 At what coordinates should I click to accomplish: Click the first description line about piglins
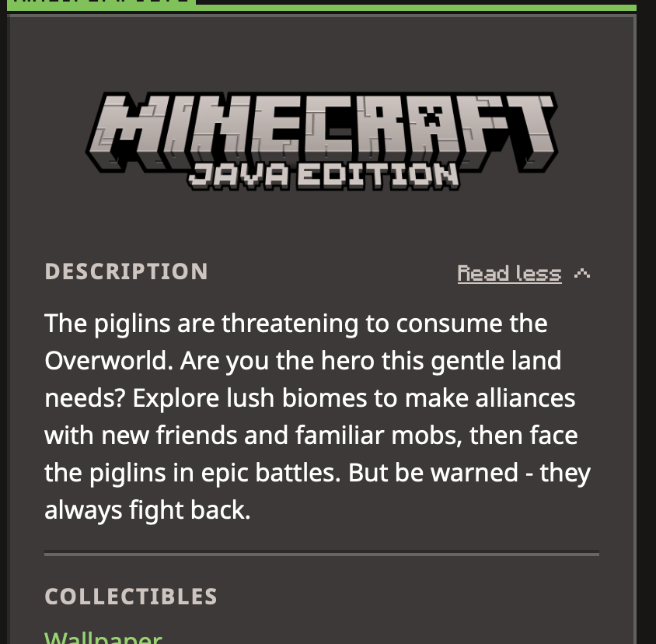[296, 324]
